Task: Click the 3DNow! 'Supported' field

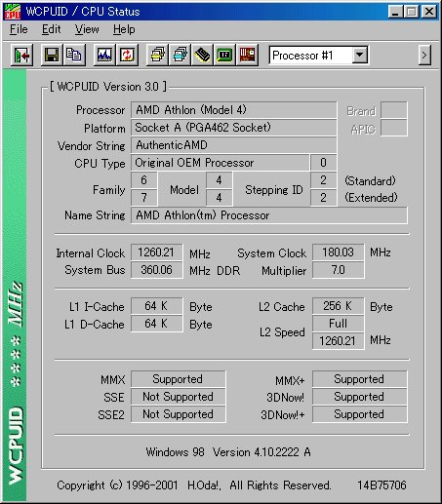Action: pos(359,397)
